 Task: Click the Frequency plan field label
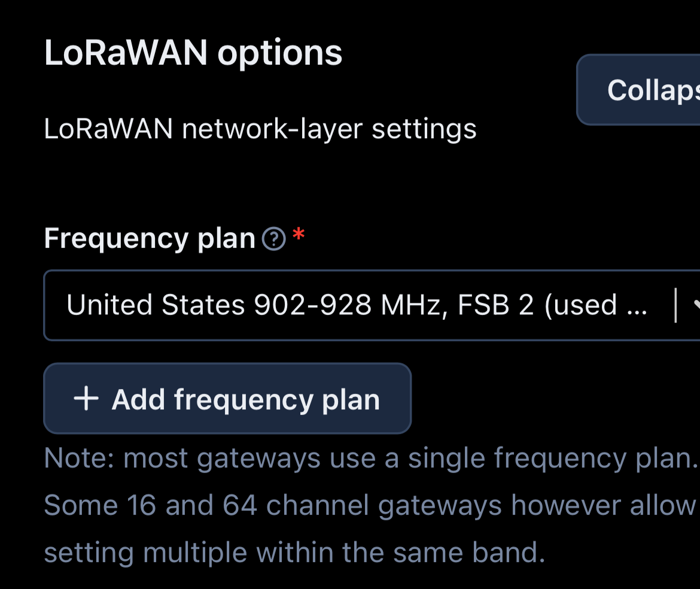(150, 239)
